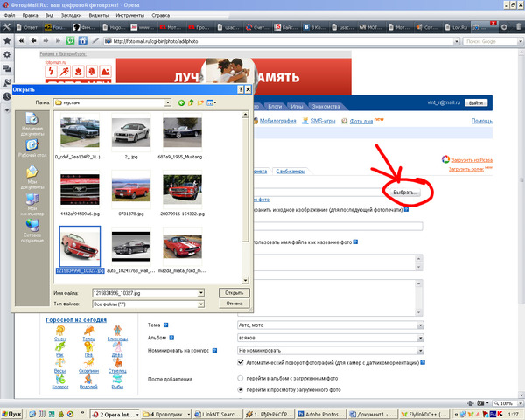Click the Выйти logout button
Image resolution: width=525 pixels, height=420 pixels.
[476, 103]
